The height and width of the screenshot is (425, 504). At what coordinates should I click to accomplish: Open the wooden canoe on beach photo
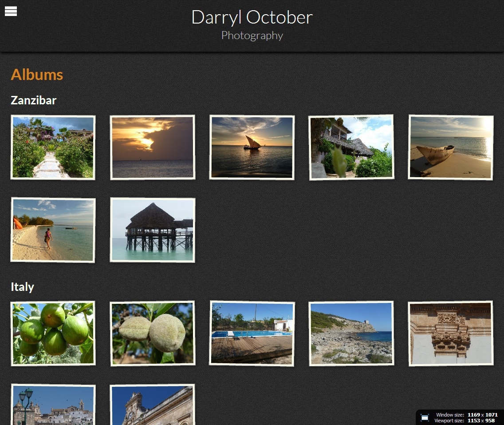450,147
